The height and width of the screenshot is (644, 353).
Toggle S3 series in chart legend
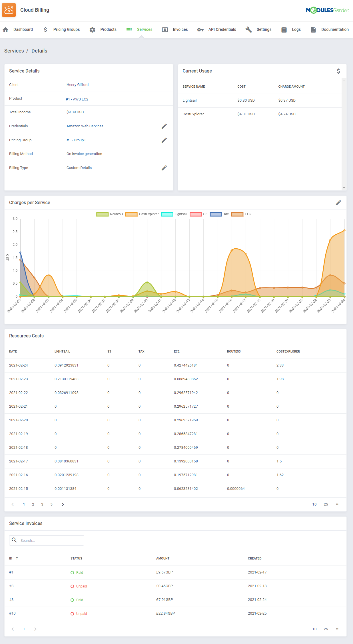(198, 214)
